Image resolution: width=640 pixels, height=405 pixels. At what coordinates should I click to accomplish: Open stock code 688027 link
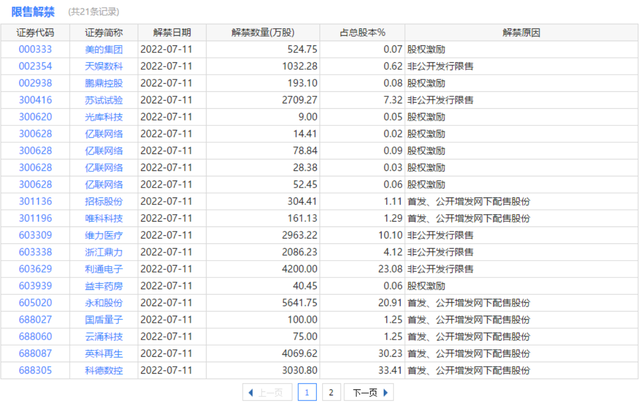tap(35, 320)
